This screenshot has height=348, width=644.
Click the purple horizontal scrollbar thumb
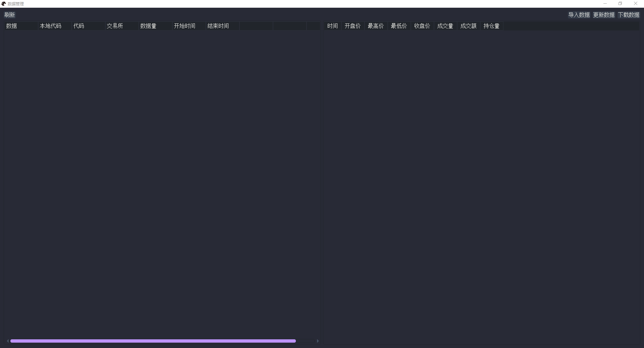coord(153,341)
